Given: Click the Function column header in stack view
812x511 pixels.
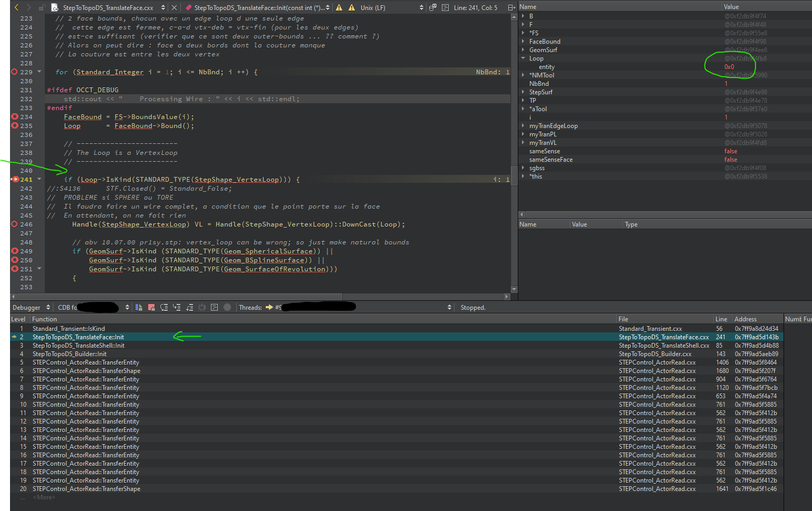Looking at the screenshot, I should [44, 319].
